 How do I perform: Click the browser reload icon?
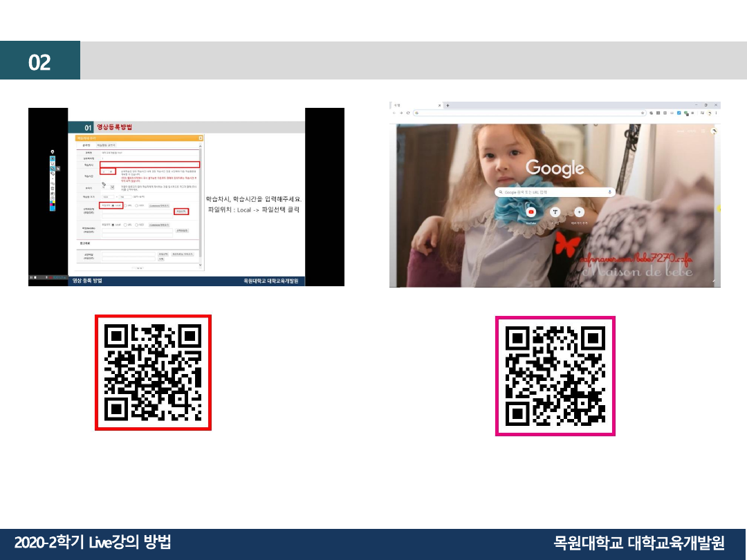[408, 113]
